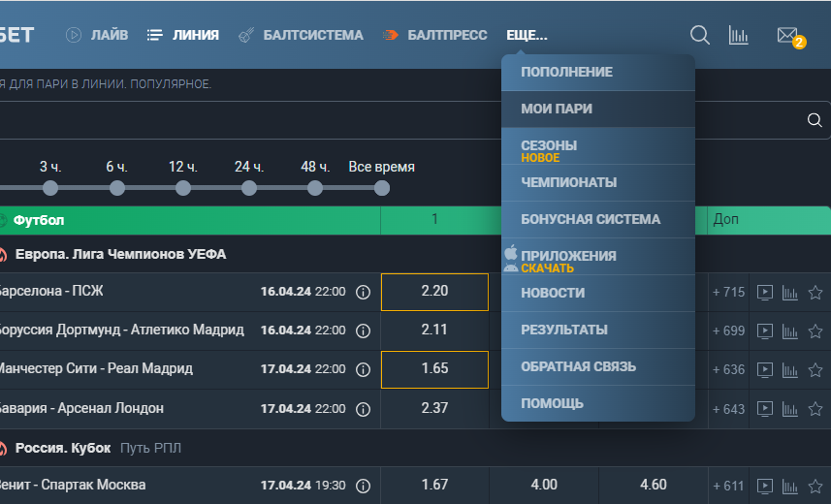This screenshot has height=504, width=831.
Task: Select draw odds 4.00 in Зенит row
Action: 544,486
